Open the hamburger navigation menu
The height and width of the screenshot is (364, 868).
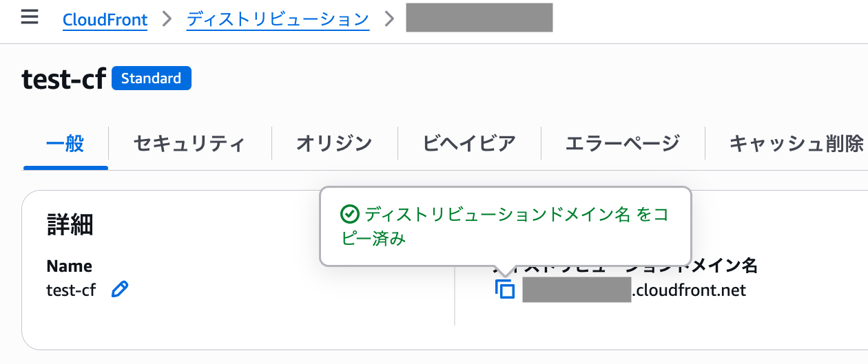pyautogui.click(x=29, y=17)
